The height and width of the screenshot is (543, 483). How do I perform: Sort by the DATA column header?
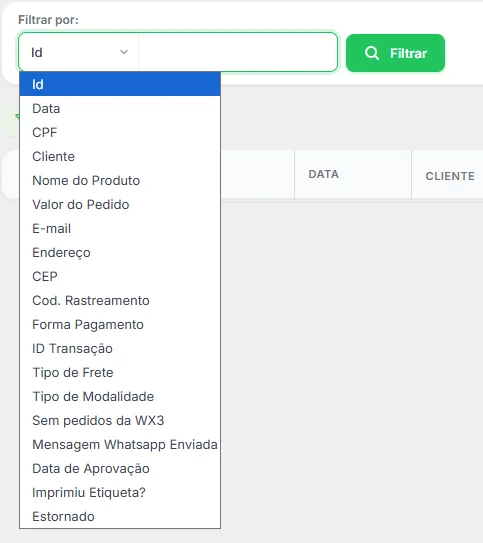323,174
